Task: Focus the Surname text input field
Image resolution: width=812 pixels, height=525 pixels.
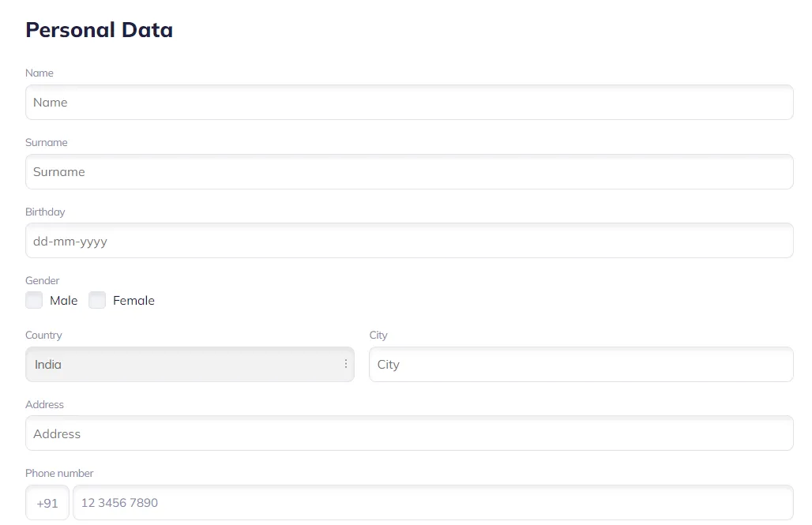Action: 409,172
